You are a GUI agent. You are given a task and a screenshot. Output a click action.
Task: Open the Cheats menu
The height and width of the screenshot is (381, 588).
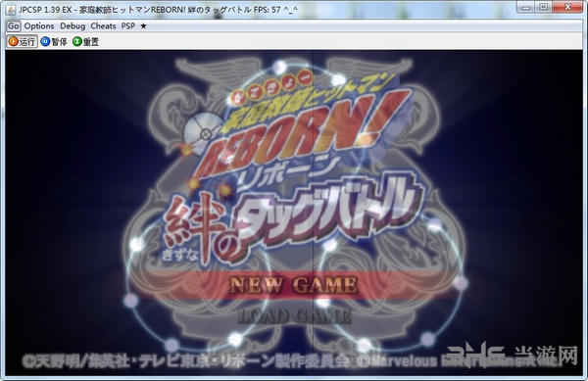click(x=103, y=26)
